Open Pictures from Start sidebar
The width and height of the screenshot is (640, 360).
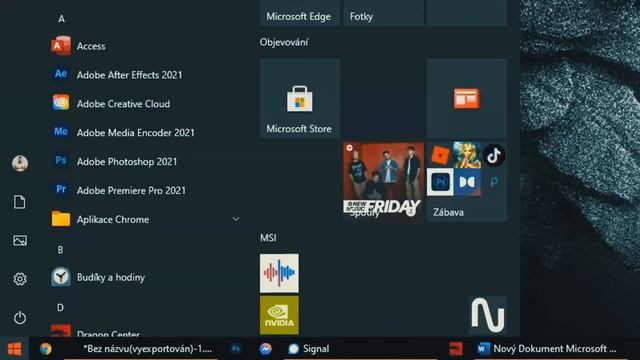[x=20, y=240]
